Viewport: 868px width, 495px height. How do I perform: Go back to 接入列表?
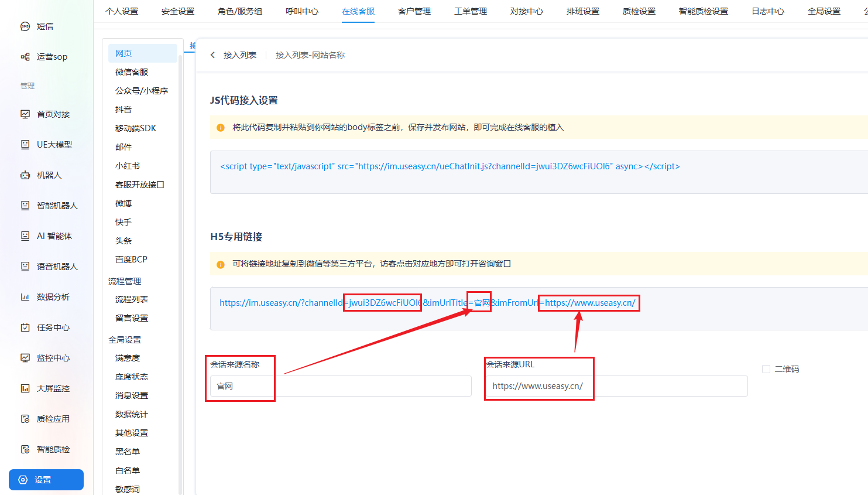click(x=240, y=55)
